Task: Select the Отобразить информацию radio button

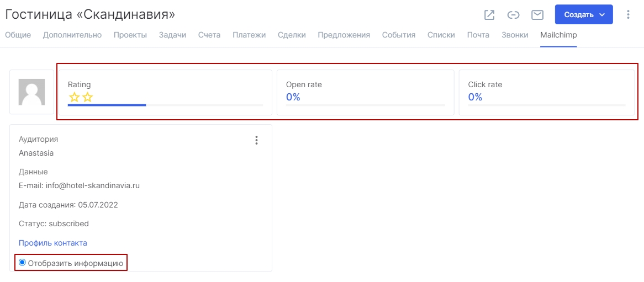Action: 22,263
